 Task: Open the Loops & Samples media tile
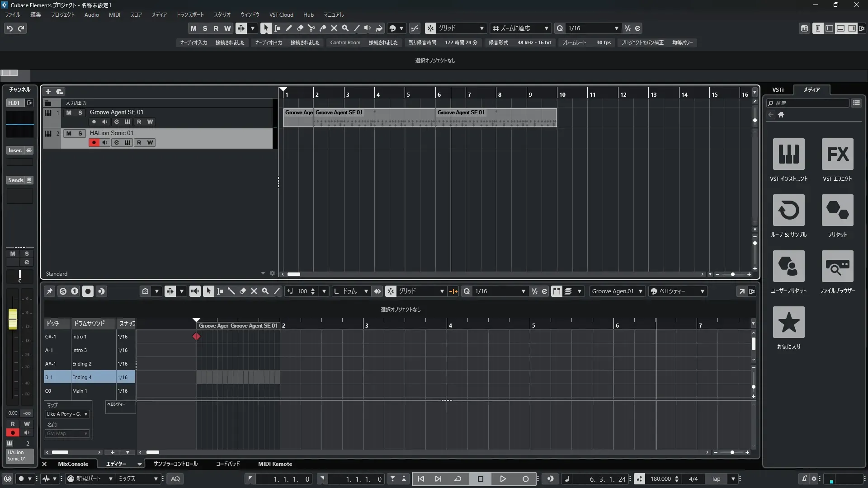pyautogui.click(x=788, y=210)
